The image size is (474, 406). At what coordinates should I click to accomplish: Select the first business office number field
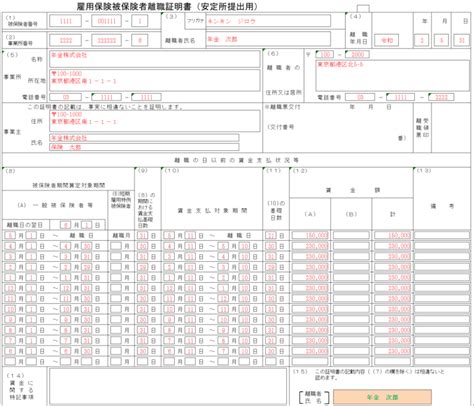[x=66, y=40]
